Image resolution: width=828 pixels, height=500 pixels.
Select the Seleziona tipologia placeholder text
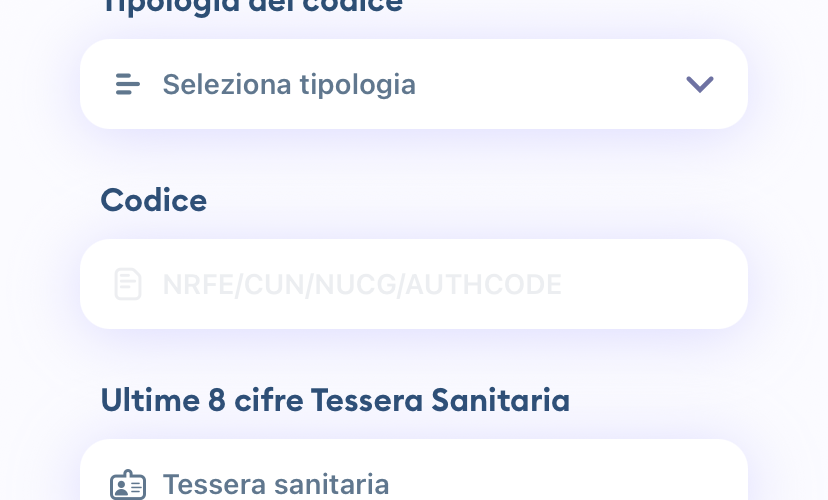(289, 84)
